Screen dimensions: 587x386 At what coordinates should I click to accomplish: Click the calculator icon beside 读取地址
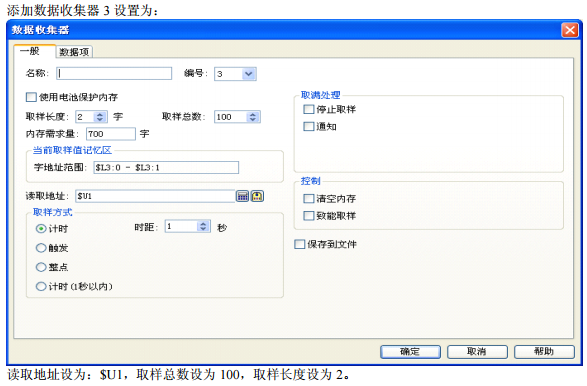click(242, 196)
